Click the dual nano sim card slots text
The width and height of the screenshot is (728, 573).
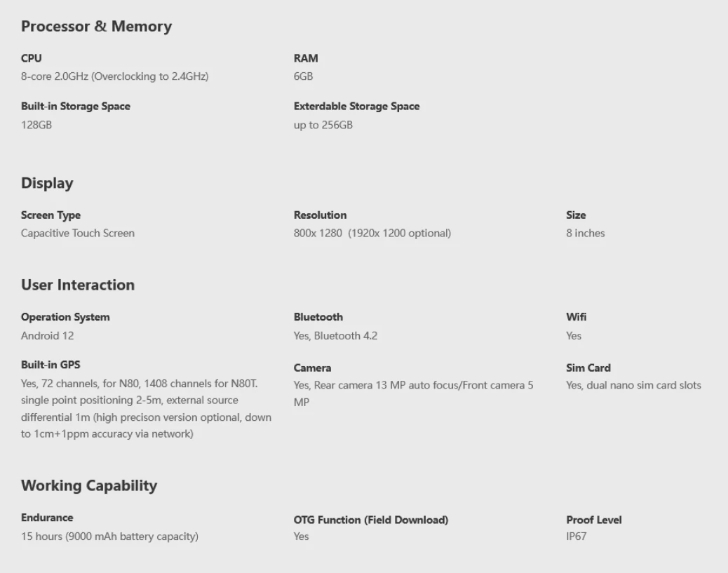633,385
